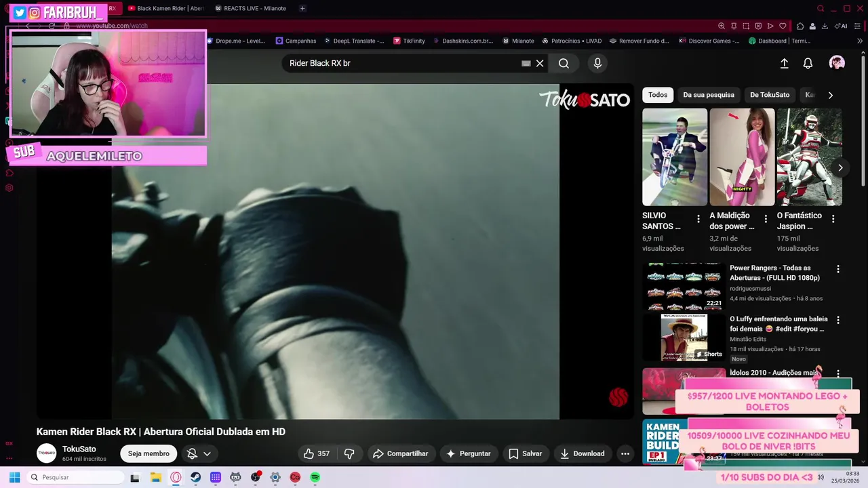
Task: Open Campanhas bookmark
Action: 296,41
